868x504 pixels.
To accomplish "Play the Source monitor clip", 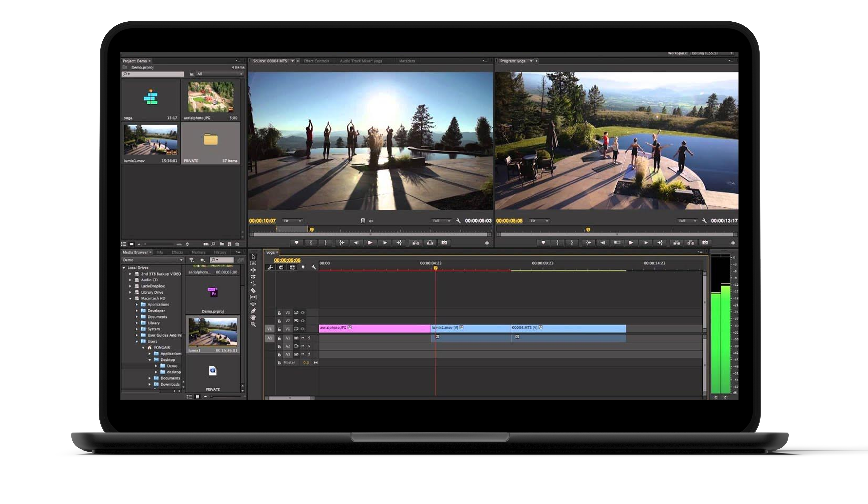I will coord(370,243).
